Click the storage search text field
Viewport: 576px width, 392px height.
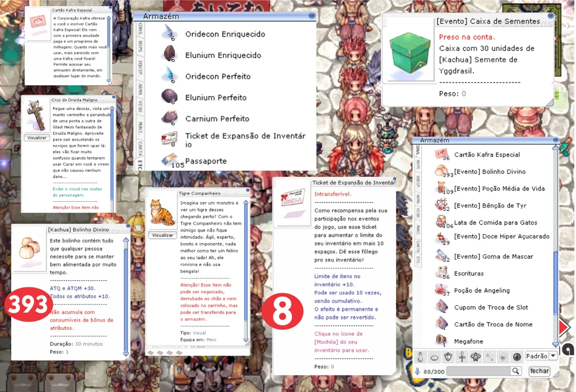478,371
